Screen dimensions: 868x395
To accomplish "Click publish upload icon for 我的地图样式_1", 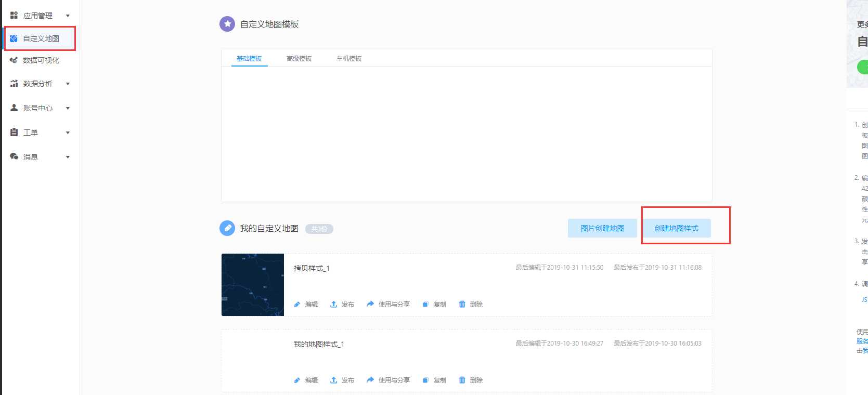I will click(334, 380).
